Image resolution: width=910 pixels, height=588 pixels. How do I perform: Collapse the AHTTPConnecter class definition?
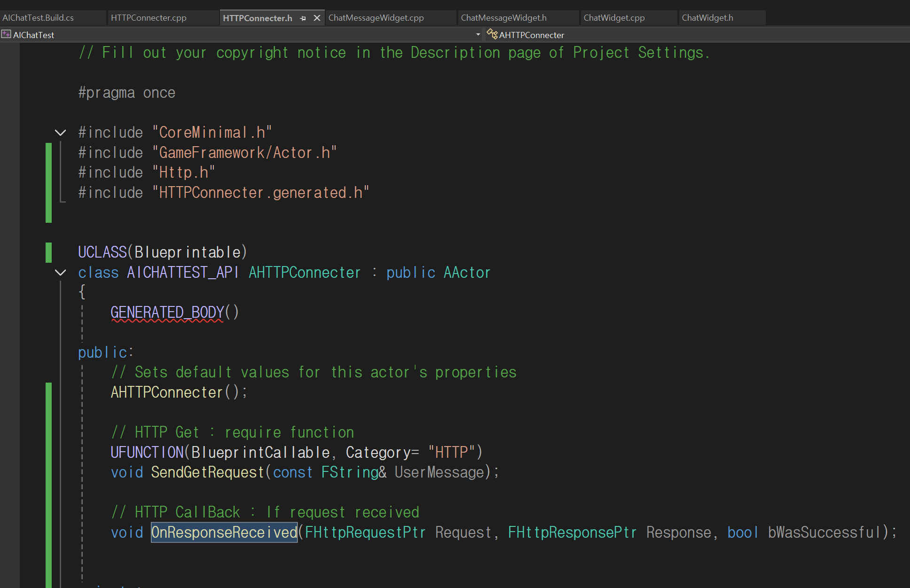(60, 273)
